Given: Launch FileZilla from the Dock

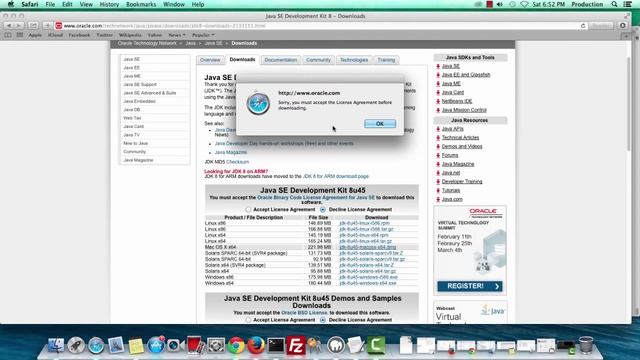Looking at the screenshot, I should pyautogui.click(x=296, y=345).
